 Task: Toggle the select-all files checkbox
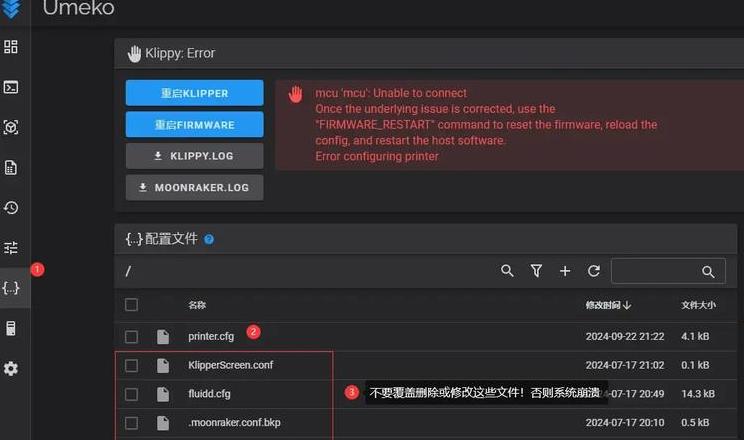point(131,305)
